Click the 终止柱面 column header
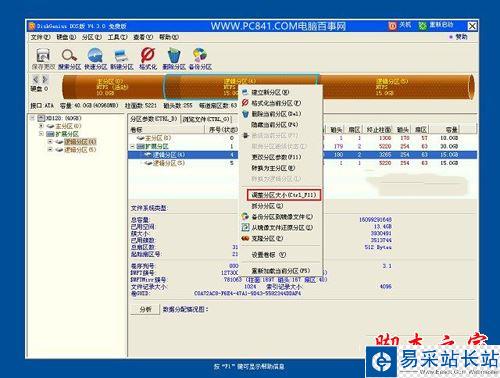 coord(378,129)
